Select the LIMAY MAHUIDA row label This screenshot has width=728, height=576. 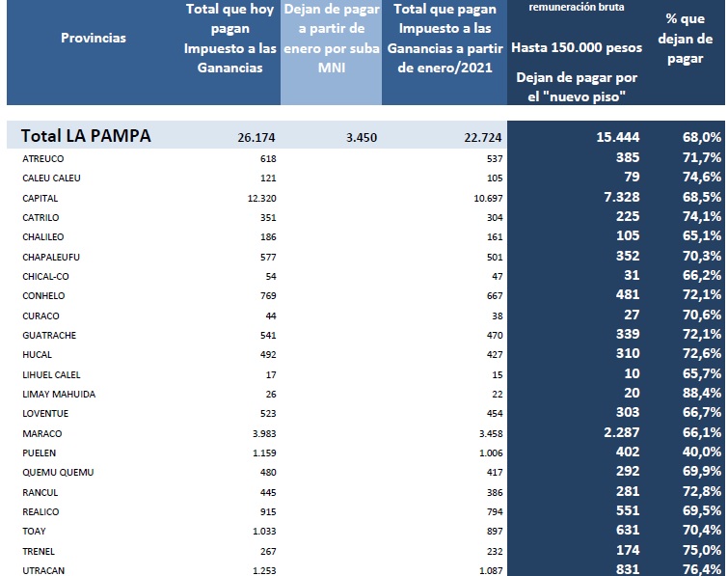coord(59,395)
